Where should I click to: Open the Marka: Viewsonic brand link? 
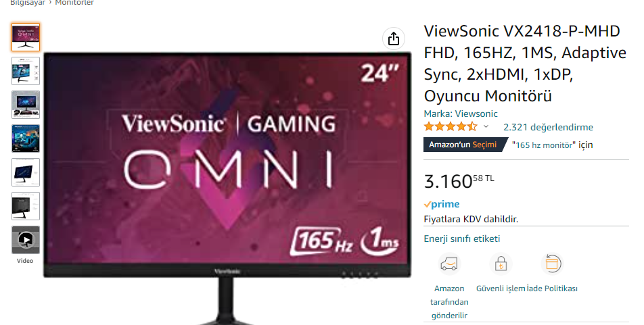tap(461, 114)
